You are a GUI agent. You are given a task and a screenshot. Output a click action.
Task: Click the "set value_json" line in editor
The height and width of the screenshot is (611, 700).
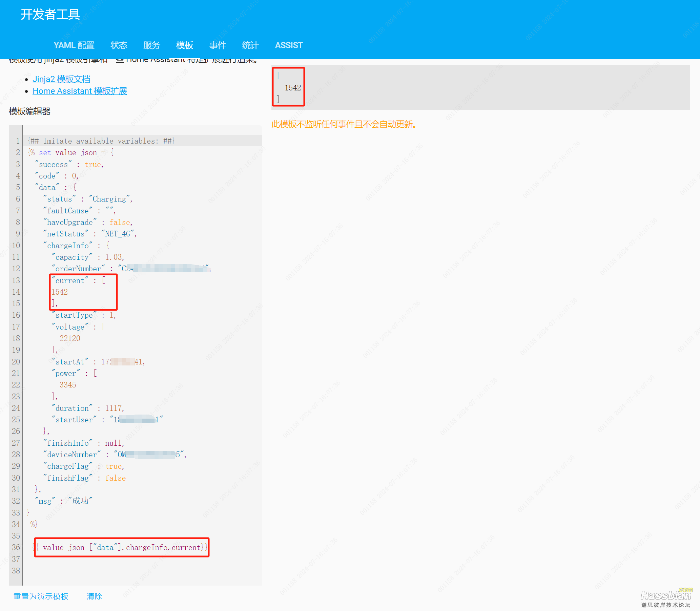[x=70, y=152]
